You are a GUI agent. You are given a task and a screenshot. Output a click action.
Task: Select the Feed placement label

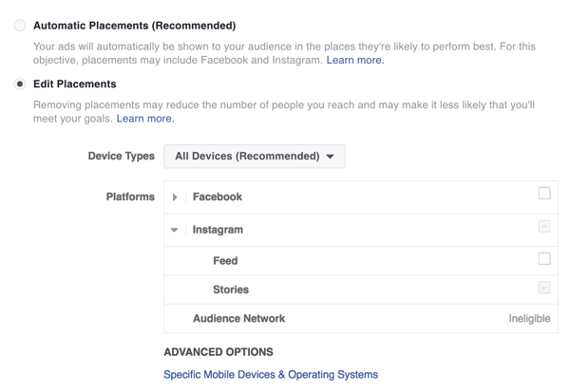pyautogui.click(x=225, y=260)
